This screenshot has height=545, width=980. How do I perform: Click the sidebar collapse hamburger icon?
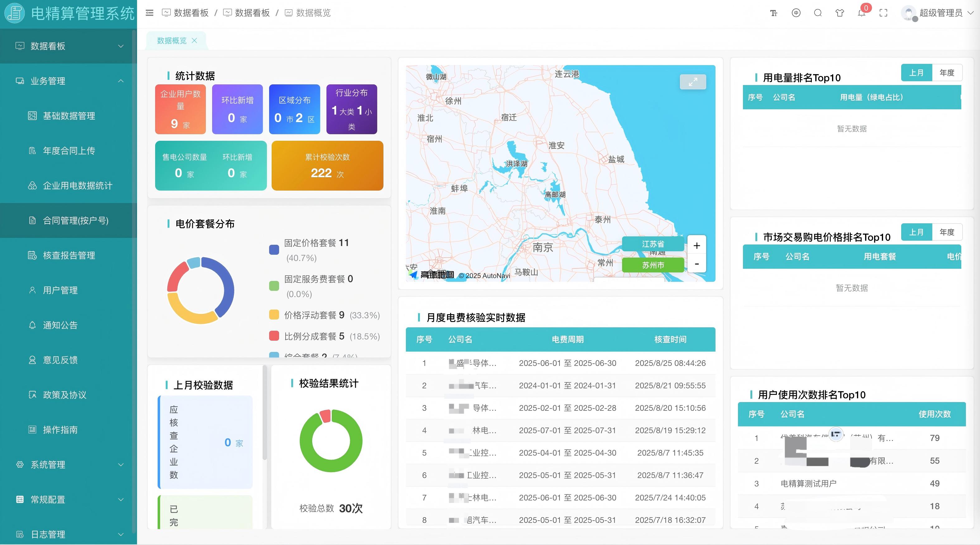coord(150,13)
